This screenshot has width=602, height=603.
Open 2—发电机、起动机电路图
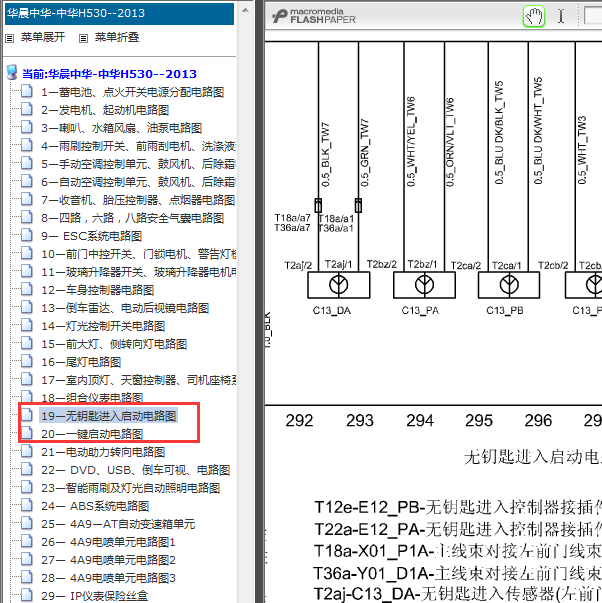click(x=105, y=110)
